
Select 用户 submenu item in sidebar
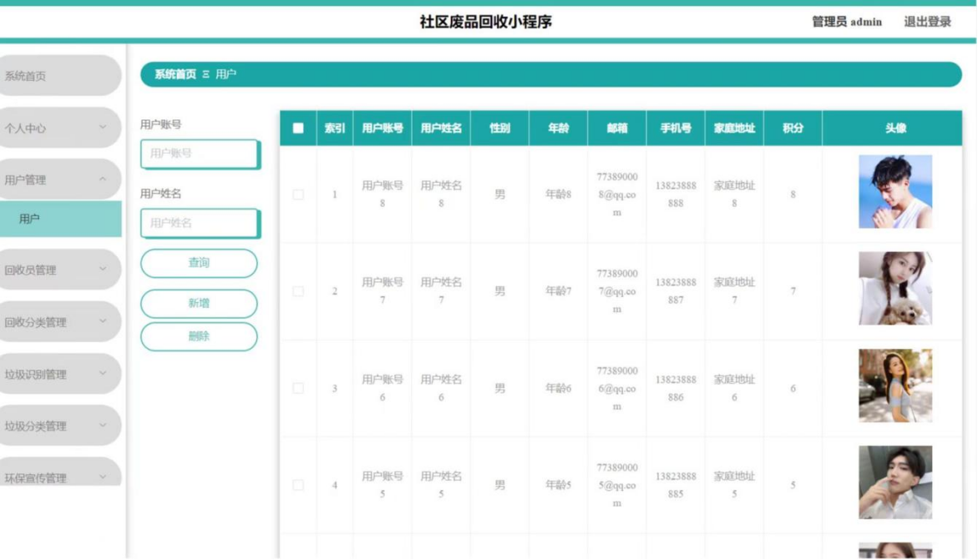click(x=60, y=219)
